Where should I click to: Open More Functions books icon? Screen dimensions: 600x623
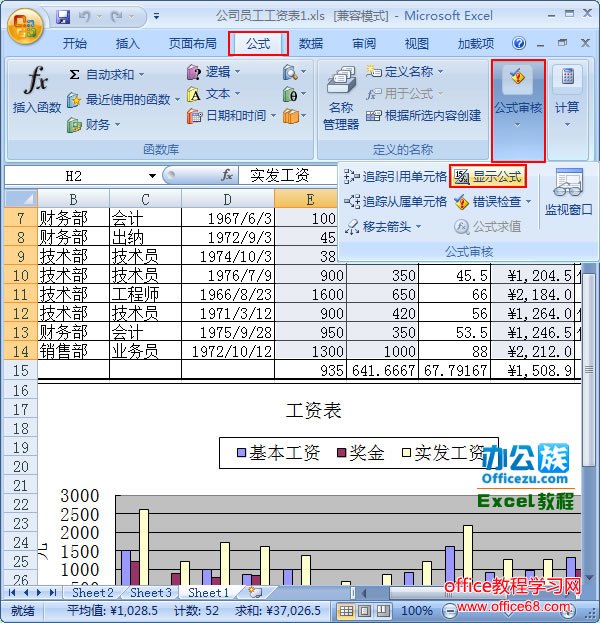point(294,116)
